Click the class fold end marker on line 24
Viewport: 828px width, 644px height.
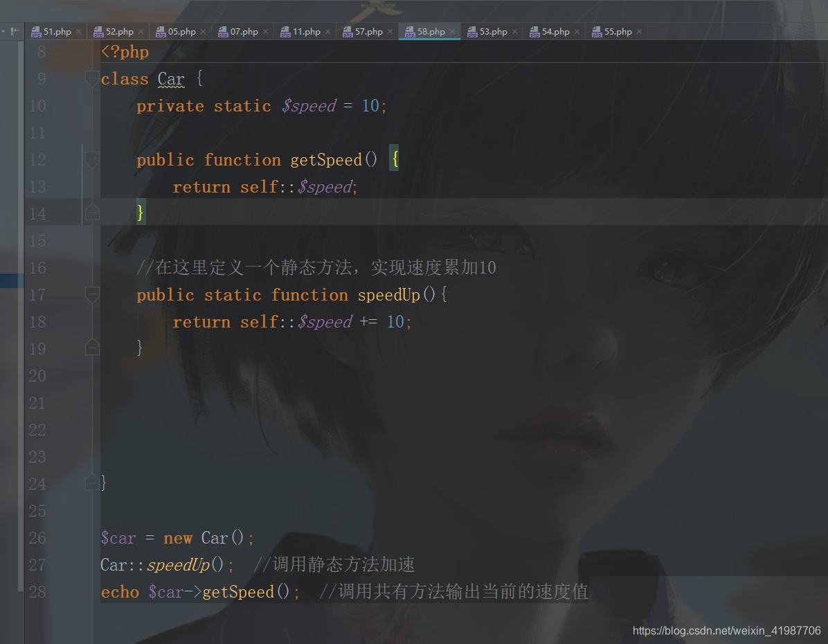pyautogui.click(x=92, y=483)
